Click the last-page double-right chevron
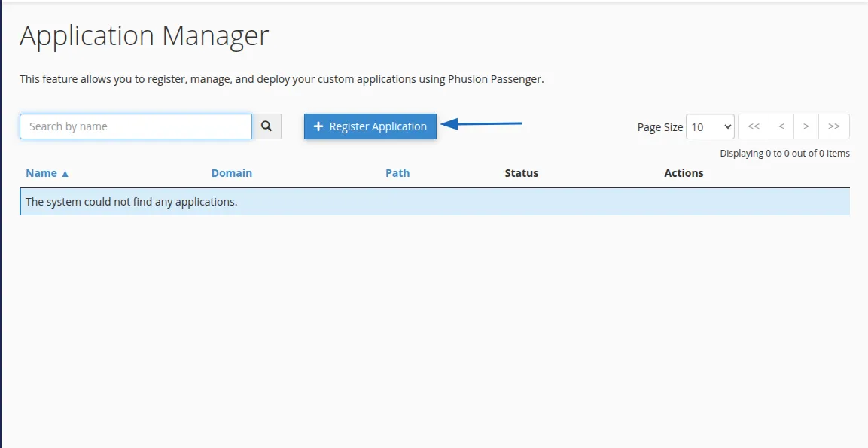 pos(833,126)
